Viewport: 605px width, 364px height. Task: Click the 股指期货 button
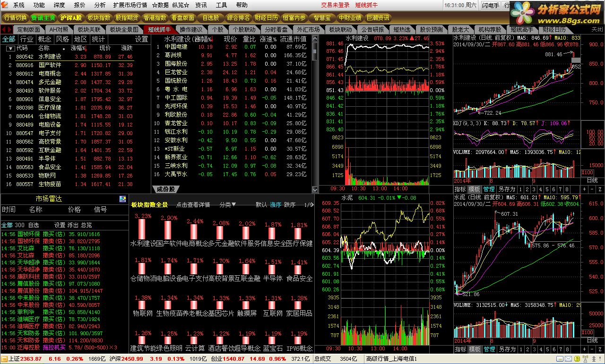(127, 18)
